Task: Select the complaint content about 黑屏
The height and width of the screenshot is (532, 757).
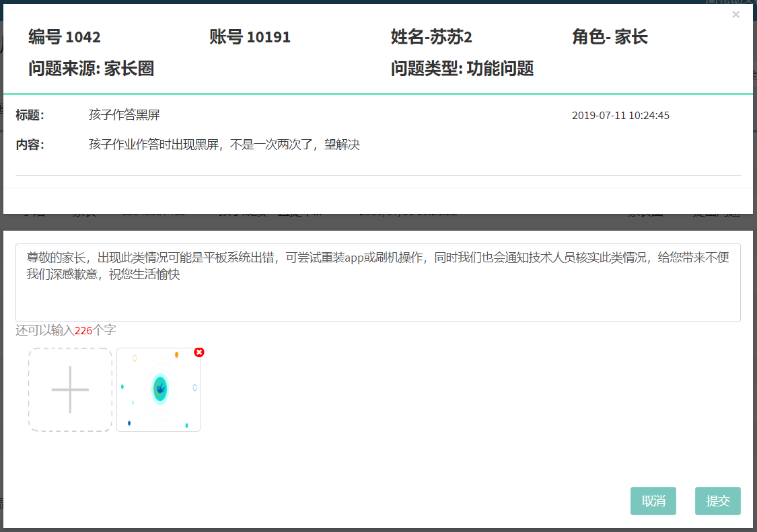Action: coord(224,145)
